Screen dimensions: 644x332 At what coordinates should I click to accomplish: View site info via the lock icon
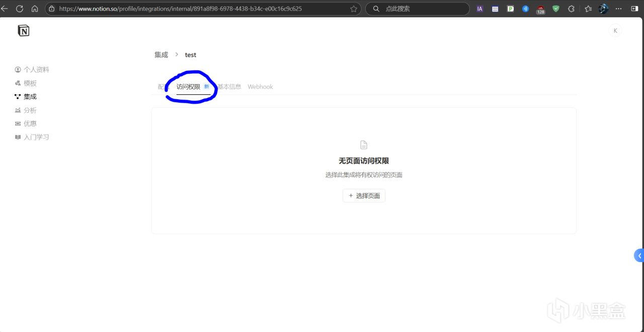(x=51, y=9)
